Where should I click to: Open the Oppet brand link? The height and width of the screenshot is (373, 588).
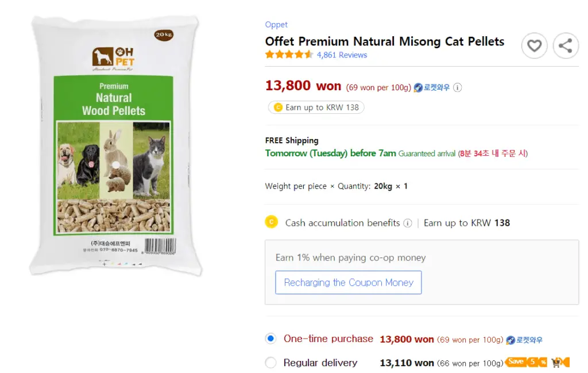(276, 25)
